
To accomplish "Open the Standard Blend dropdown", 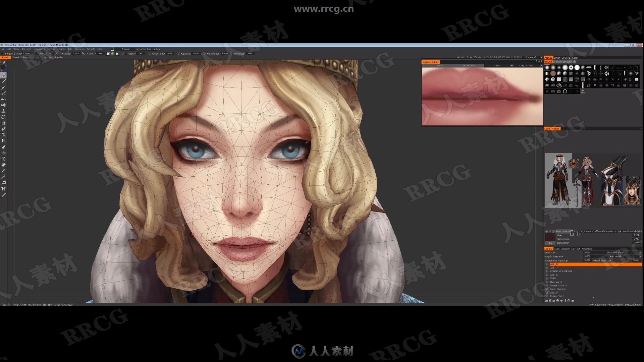I will [x=617, y=252].
